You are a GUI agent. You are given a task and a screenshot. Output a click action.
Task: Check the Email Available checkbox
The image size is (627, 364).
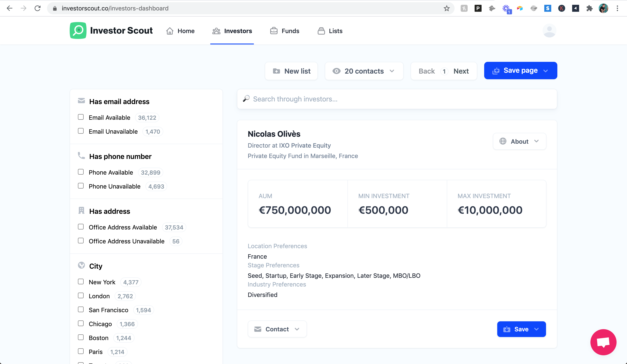81,117
